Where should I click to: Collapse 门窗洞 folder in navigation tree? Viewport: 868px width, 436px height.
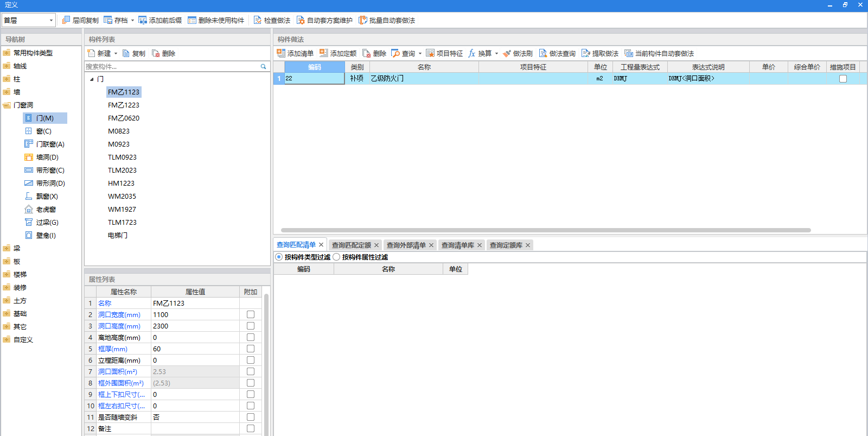pyautogui.click(x=7, y=105)
